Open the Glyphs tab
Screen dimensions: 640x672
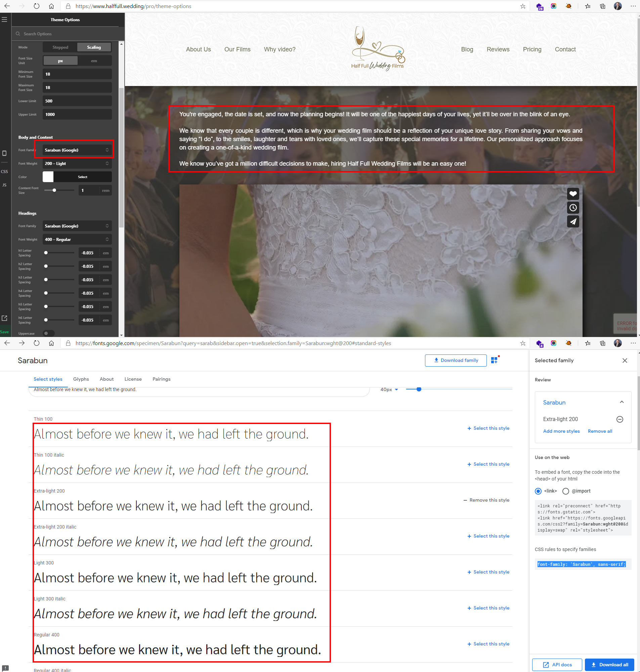click(x=81, y=379)
